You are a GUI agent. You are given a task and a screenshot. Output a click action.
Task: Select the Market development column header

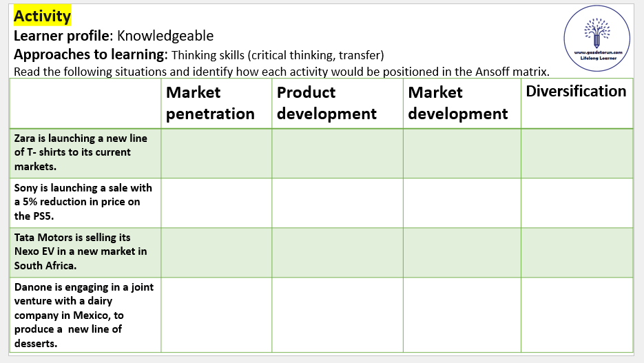pyautogui.click(x=457, y=103)
